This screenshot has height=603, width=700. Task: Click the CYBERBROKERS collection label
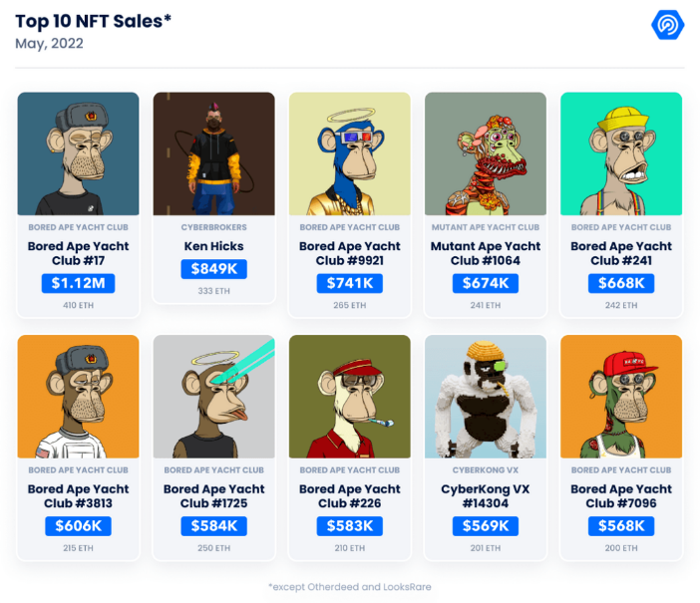pos(213,227)
